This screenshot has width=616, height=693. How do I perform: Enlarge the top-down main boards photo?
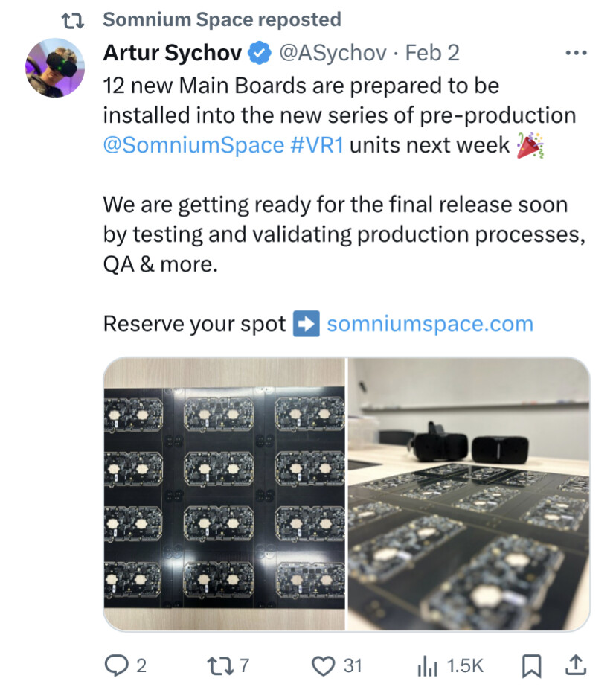(225, 494)
